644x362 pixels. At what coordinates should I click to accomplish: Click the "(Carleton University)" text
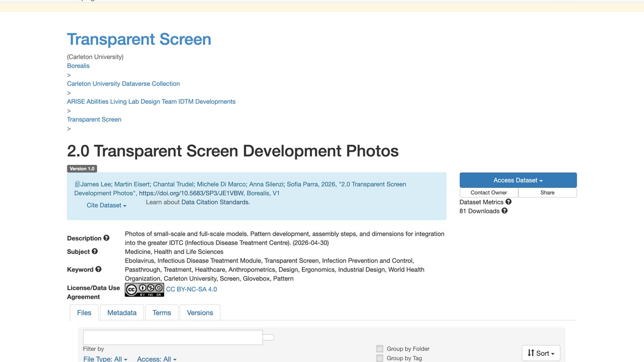pyautogui.click(x=95, y=57)
